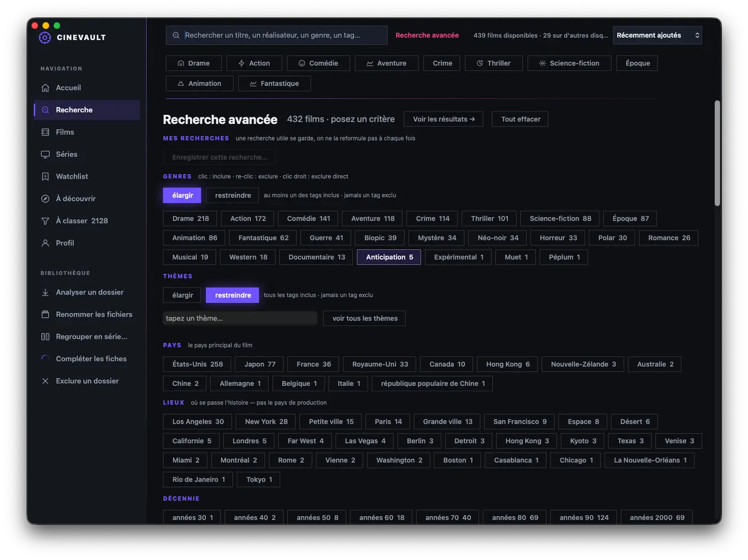
Task: Click the smiley icon on the Comédie chip
Action: (x=302, y=63)
